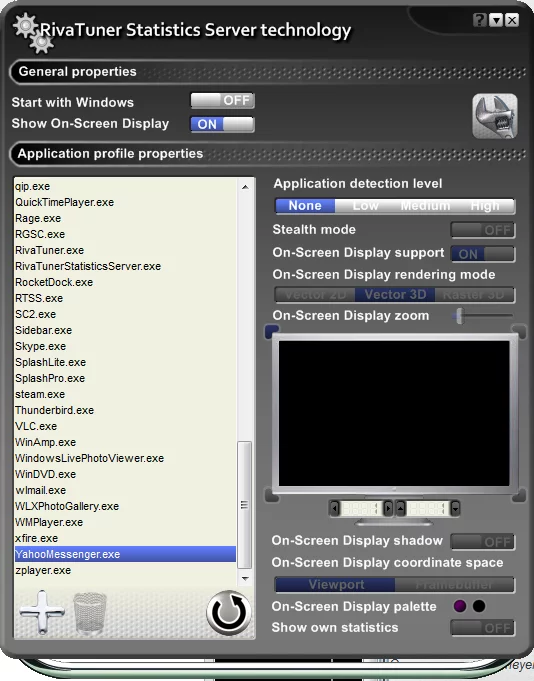The image size is (534, 681).
Task: Click the plus icon to add profile
Action: pos(42,612)
